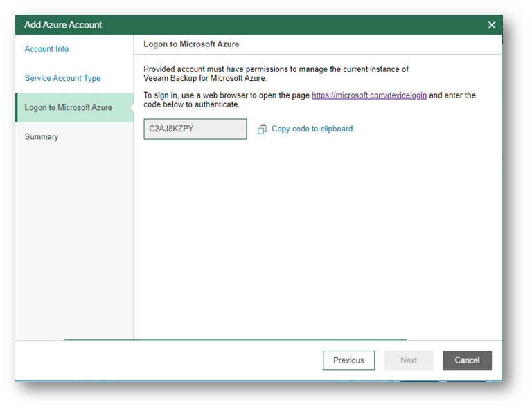Click the Next button
The height and width of the screenshot is (411, 532).
(x=409, y=360)
